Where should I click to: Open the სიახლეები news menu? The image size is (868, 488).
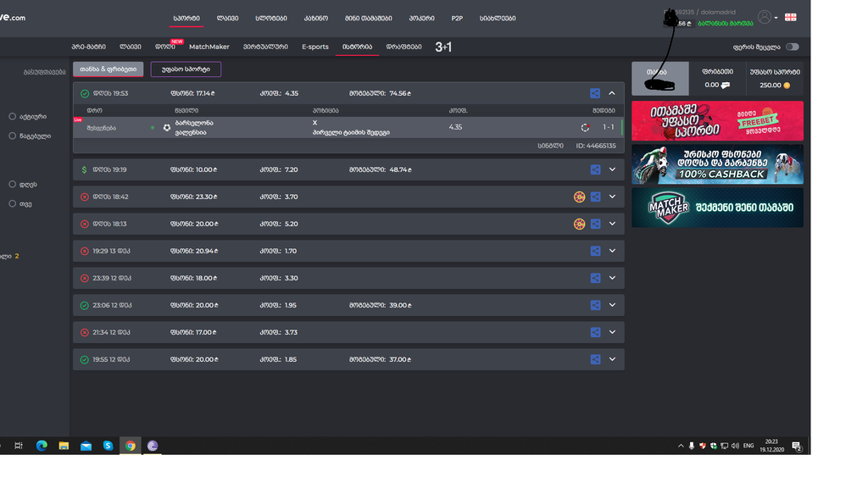tap(497, 19)
